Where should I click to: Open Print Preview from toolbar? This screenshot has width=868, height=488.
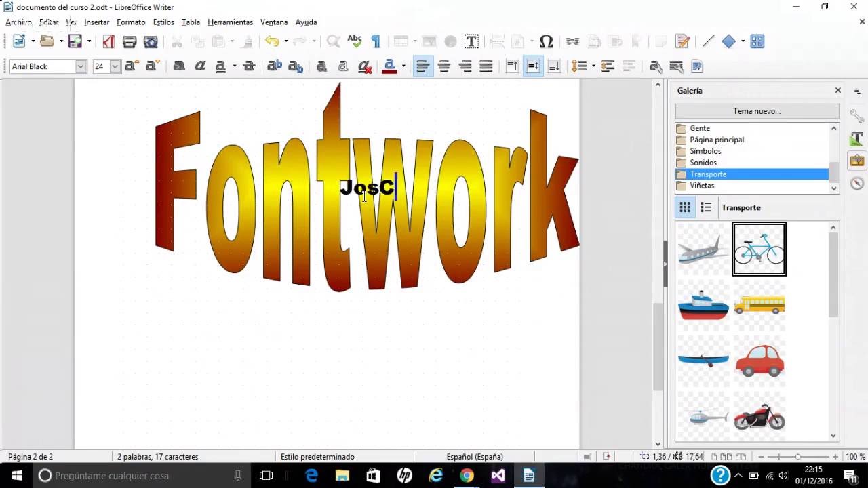[151, 41]
